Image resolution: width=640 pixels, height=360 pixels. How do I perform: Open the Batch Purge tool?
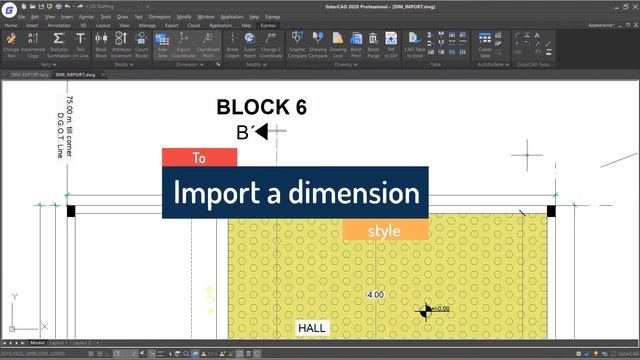pyautogui.click(x=373, y=45)
